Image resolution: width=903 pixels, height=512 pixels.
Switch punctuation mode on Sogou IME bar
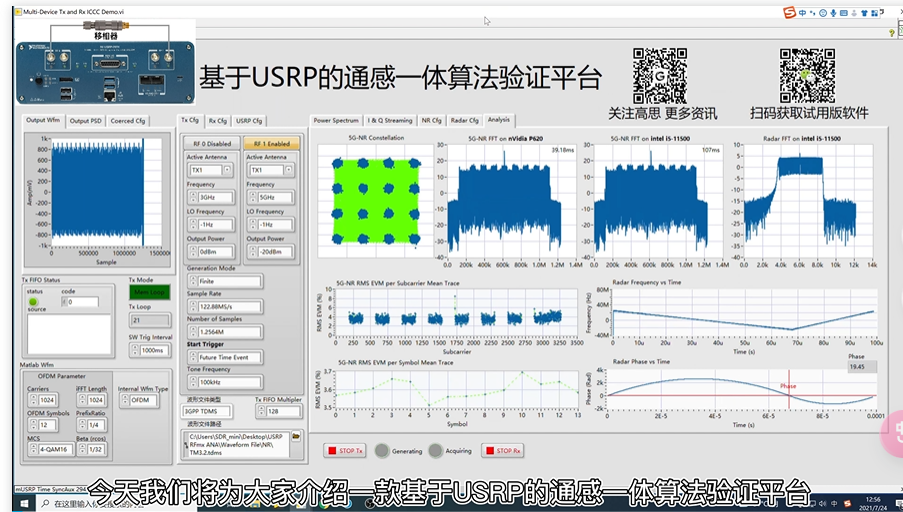point(813,13)
